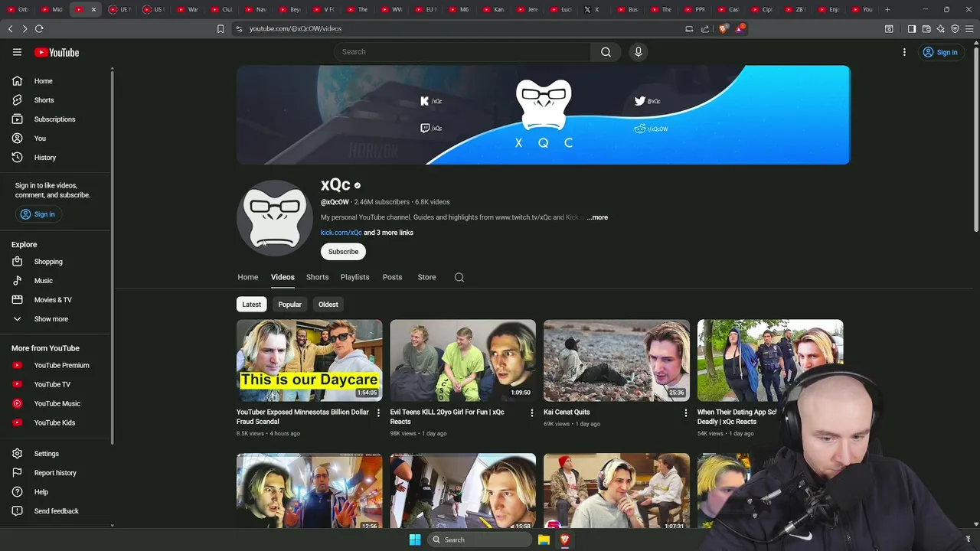Open a new browser tab
The image size is (980, 551).
[887, 10]
